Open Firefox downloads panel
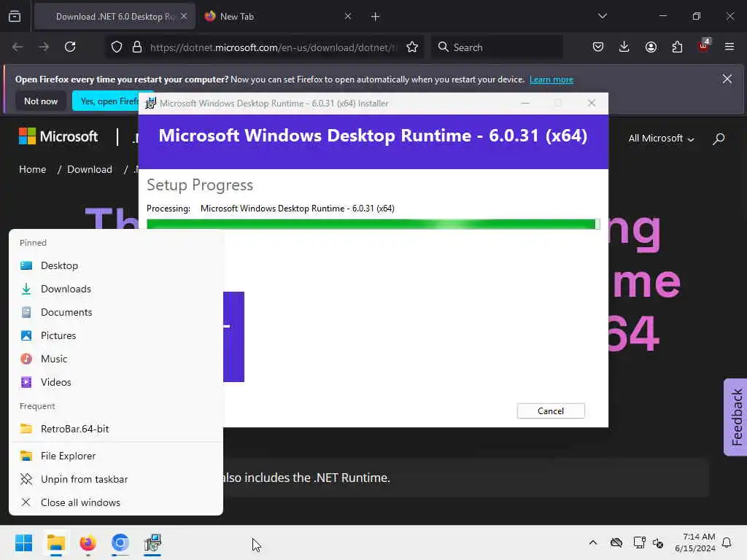Screen dimensions: 747x560 624,47
